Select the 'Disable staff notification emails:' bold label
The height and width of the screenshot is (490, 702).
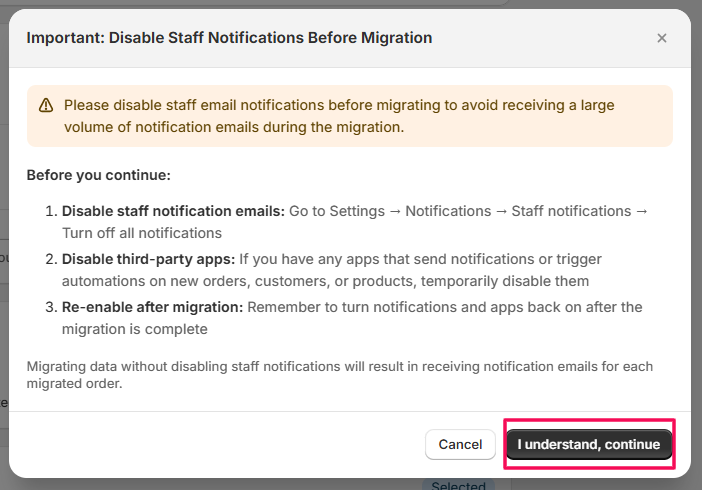173,211
